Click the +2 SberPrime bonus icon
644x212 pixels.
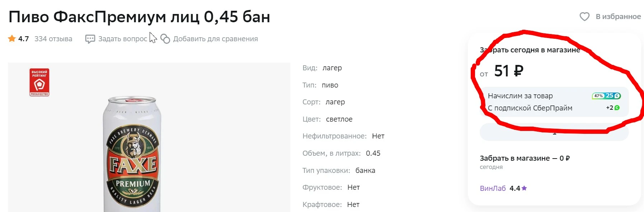click(x=613, y=108)
